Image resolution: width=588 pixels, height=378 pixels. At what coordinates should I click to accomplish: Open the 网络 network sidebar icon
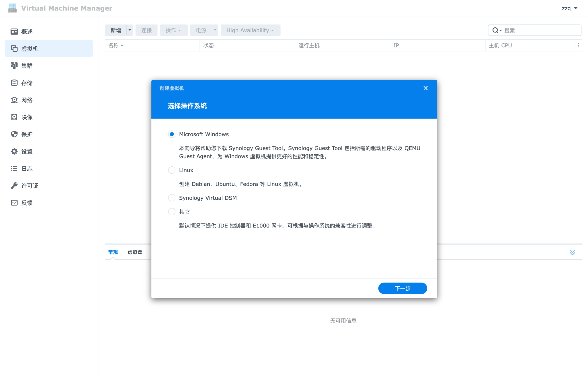coord(14,100)
